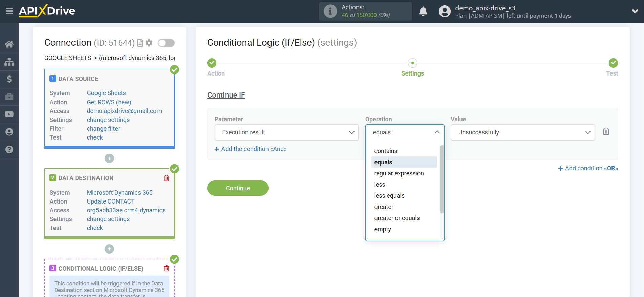Open the help question icon
644x297 pixels.
coord(9,149)
